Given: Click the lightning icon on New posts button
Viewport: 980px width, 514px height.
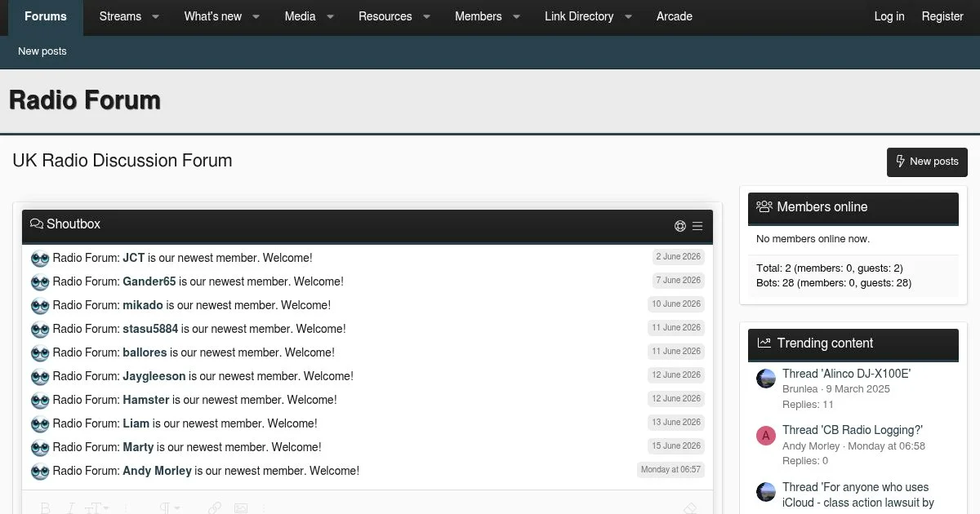Looking at the screenshot, I should point(901,162).
